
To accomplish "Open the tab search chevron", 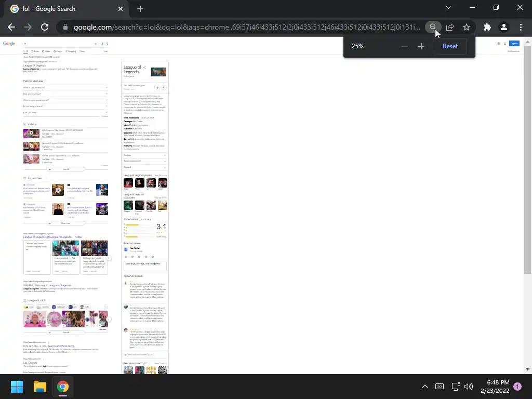I will [x=448, y=7].
